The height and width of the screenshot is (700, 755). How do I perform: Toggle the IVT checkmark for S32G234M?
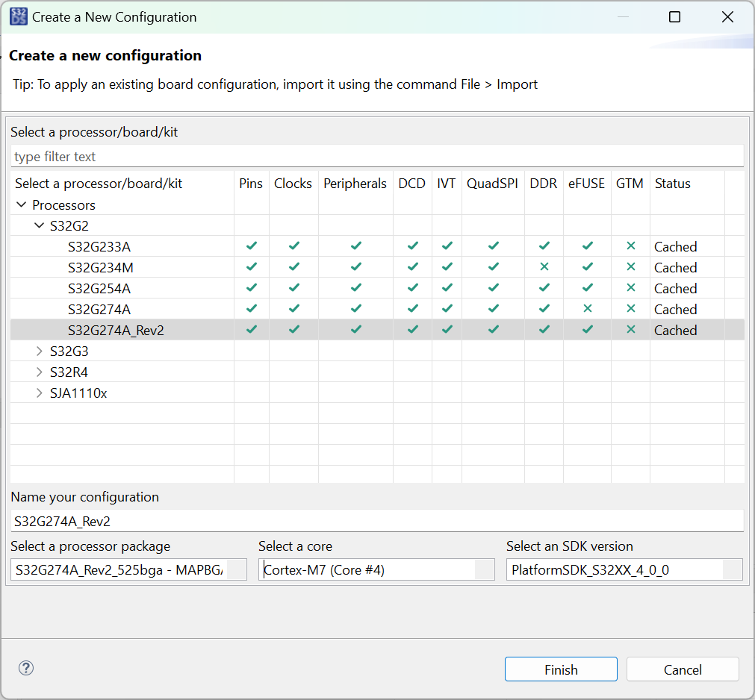tap(447, 267)
